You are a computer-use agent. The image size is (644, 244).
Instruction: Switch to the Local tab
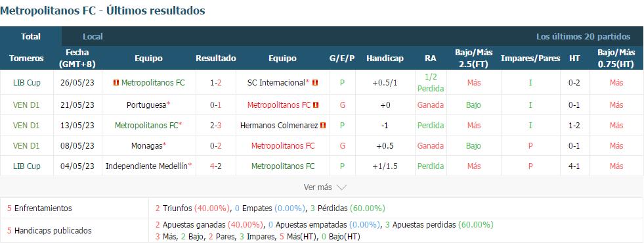pyautogui.click(x=93, y=37)
